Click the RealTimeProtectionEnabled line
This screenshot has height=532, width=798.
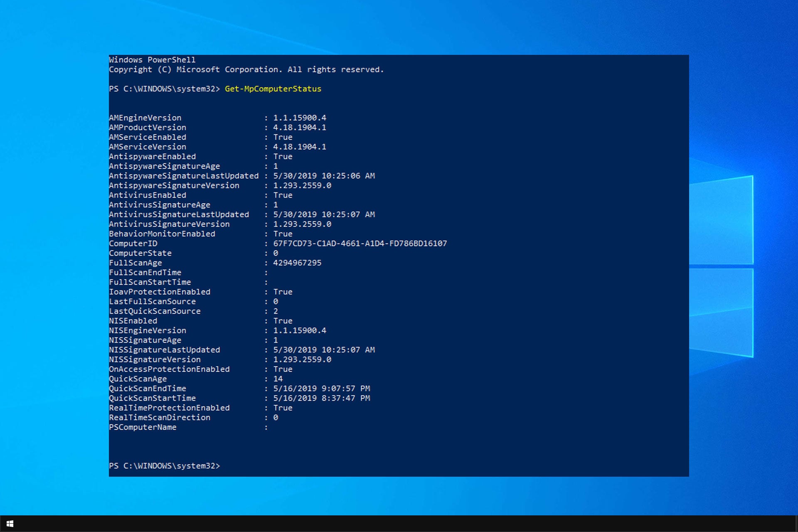pos(169,408)
